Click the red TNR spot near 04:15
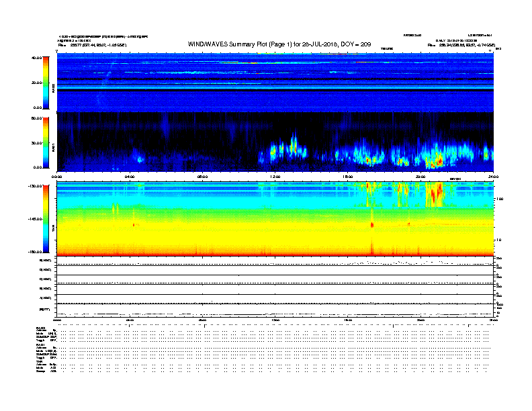 tap(134, 225)
